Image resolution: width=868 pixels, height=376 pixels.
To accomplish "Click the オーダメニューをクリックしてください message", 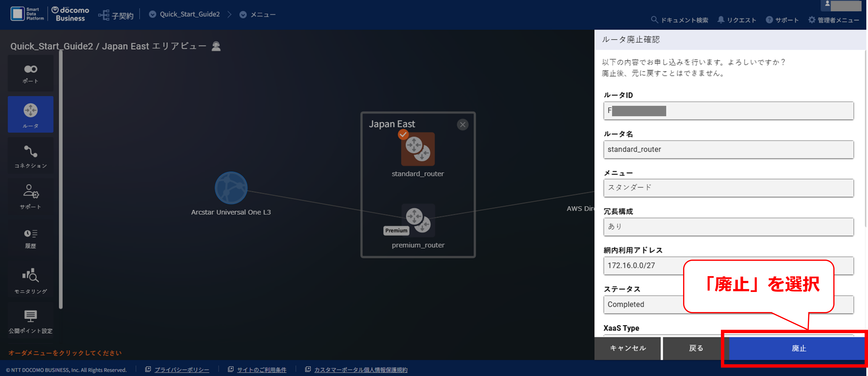I will coord(65,353).
